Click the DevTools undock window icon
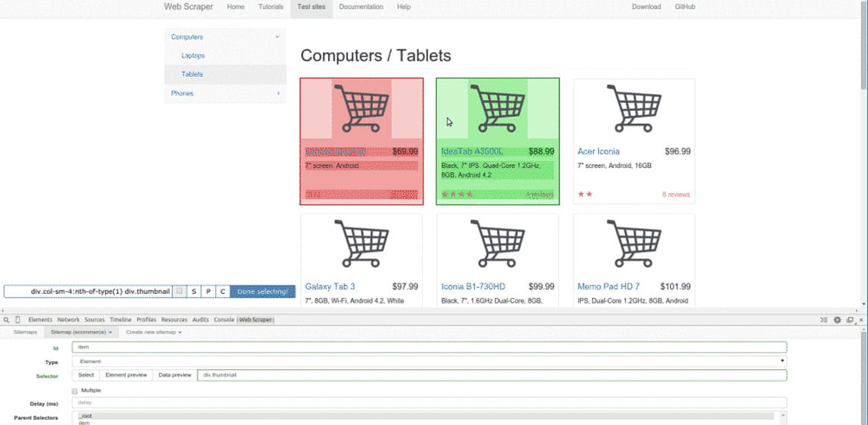 pyautogui.click(x=850, y=320)
